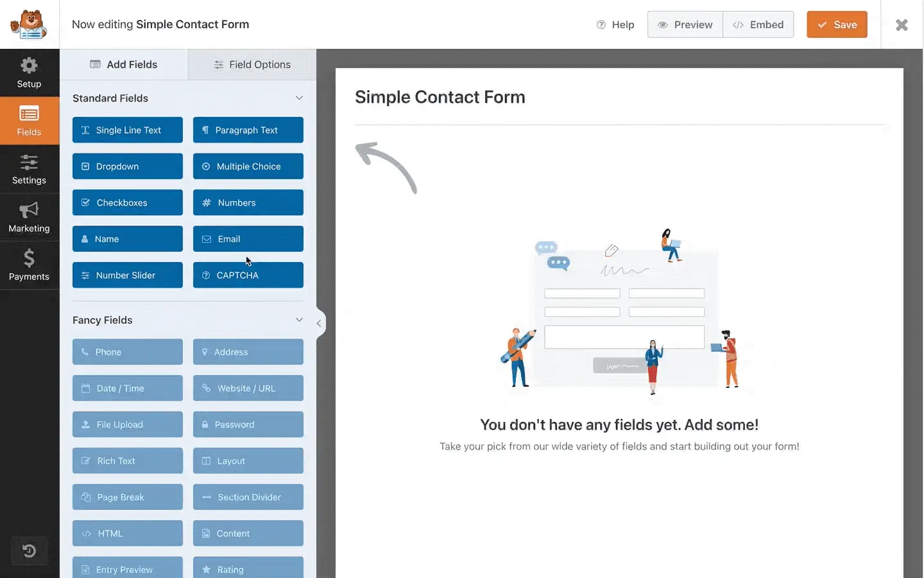The image size is (924, 578).
Task: Collapse the Fancy Fields section
Action: (x=299, y=320)
